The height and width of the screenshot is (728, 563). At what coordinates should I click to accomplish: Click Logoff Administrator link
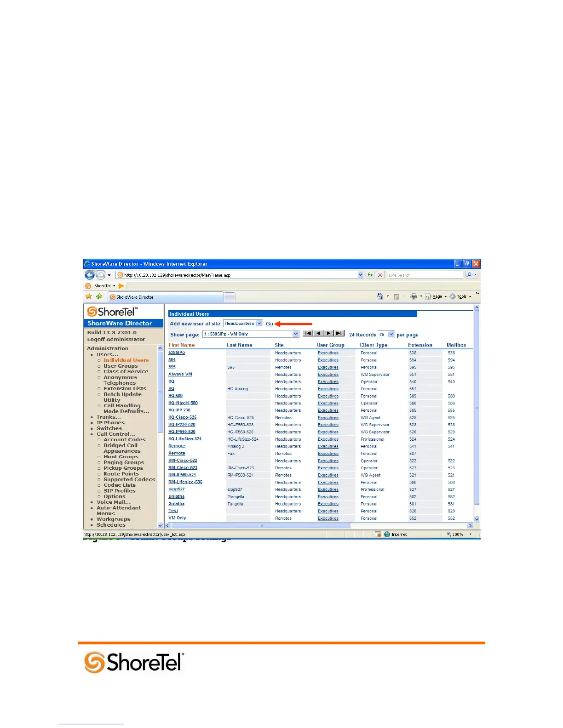(116, 339)
